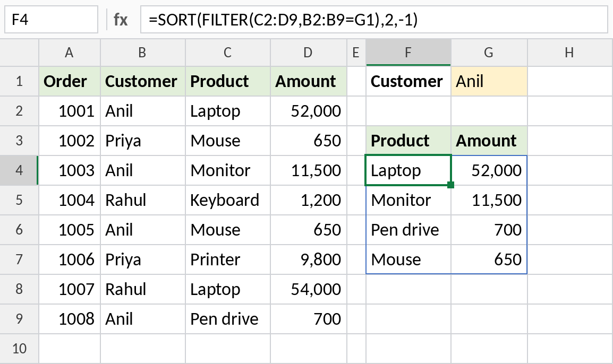The width and height of the screenshot is (613, 364).
Task: Select order number 1003
Action: click(70, 170)
